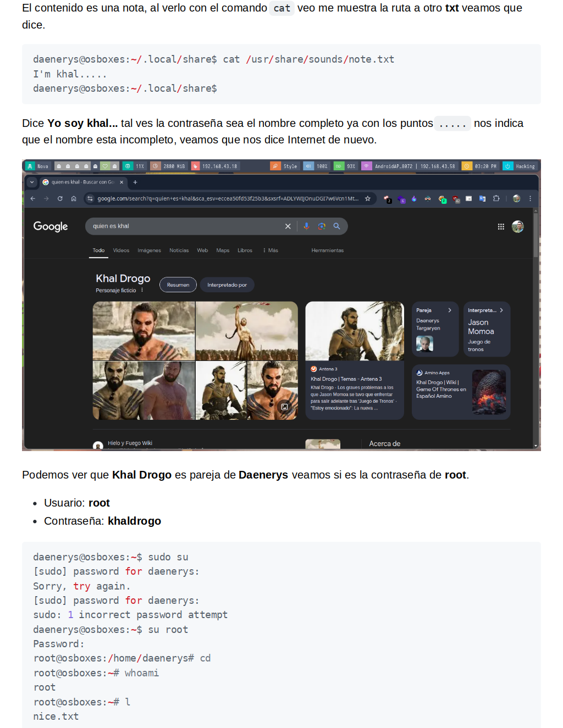Expand the Pareja card chevron
This screenshot has width=563, height=728.
[x=450, y=310]
